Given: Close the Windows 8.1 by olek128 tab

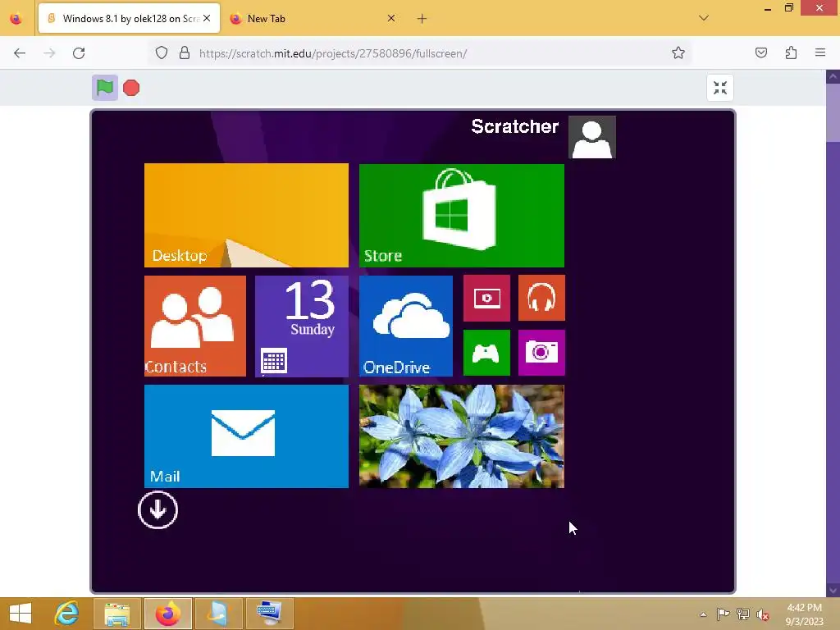Looking at the screenshot, I should [207, 19].
